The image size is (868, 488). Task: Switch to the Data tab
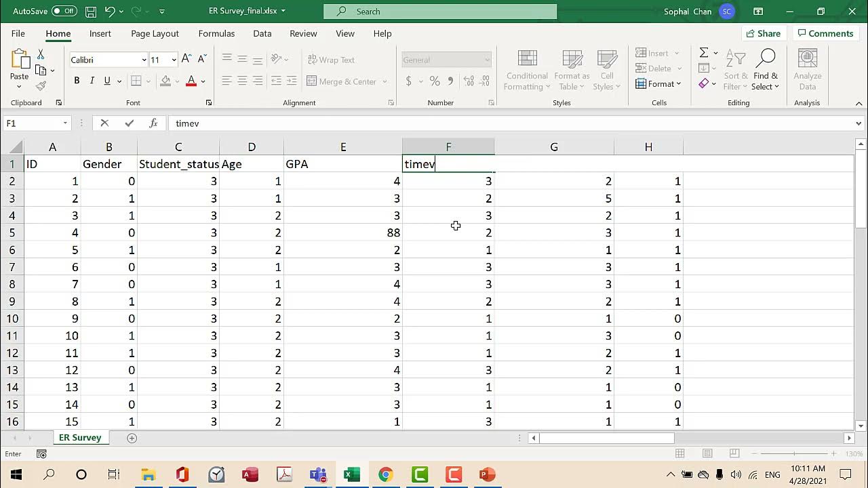point(262,33)
